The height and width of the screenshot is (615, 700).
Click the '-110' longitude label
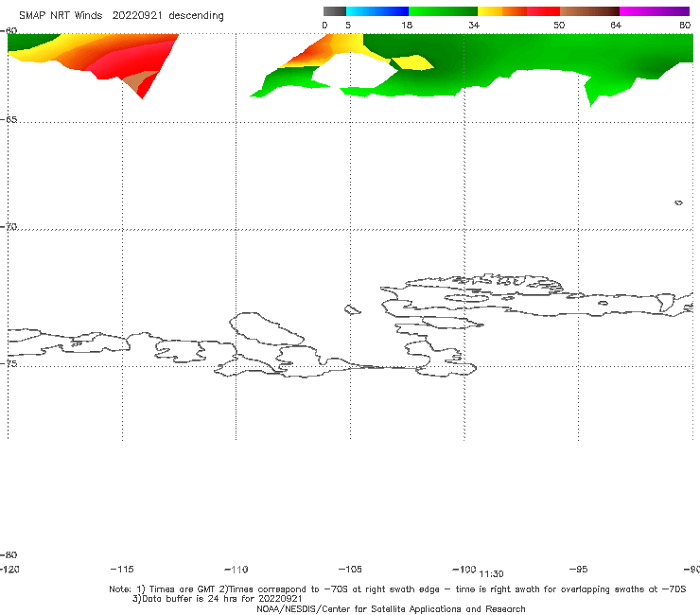tap(236, 570)
